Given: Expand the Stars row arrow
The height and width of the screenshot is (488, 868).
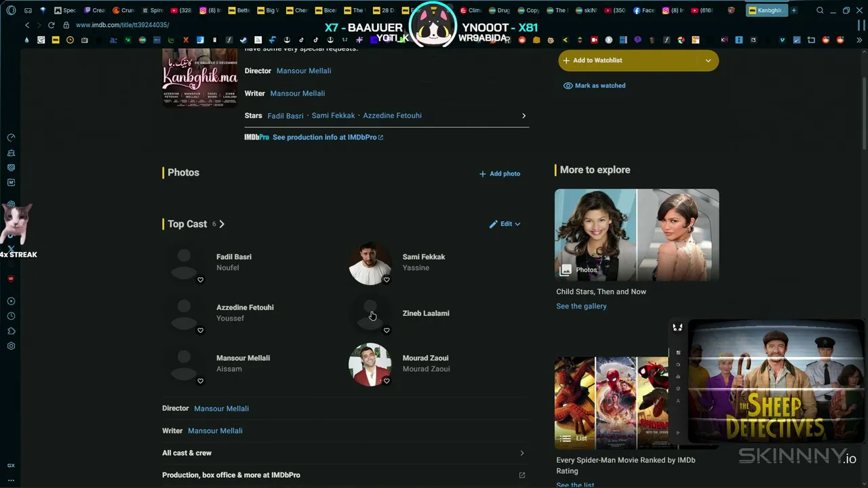Looking at the screenshot, I should pos(524,116).
